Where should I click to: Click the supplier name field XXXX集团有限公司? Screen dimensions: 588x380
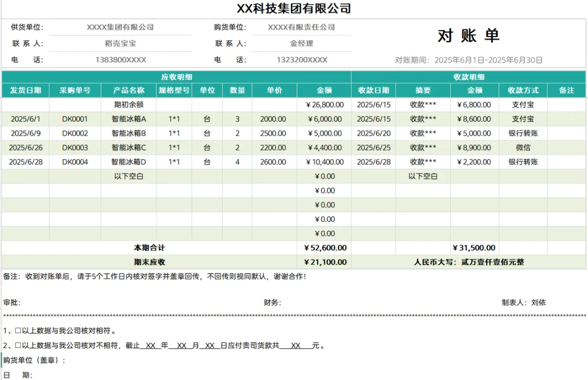tap(120, 27)
